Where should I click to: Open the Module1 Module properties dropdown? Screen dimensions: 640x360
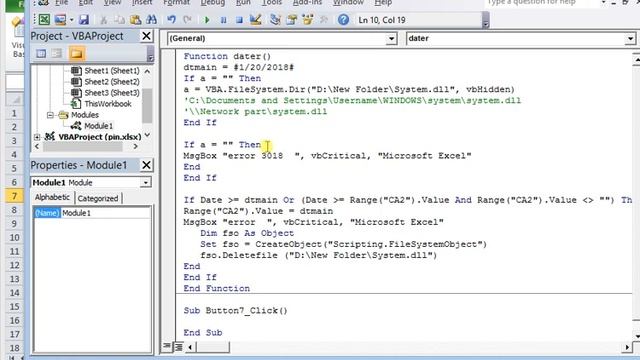pyautogui.click(x=145, y=182)
